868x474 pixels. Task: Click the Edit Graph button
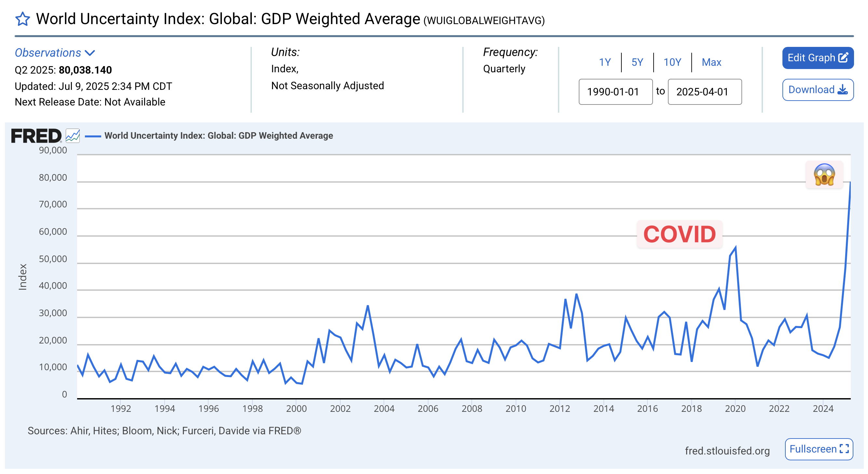[818, 58]
